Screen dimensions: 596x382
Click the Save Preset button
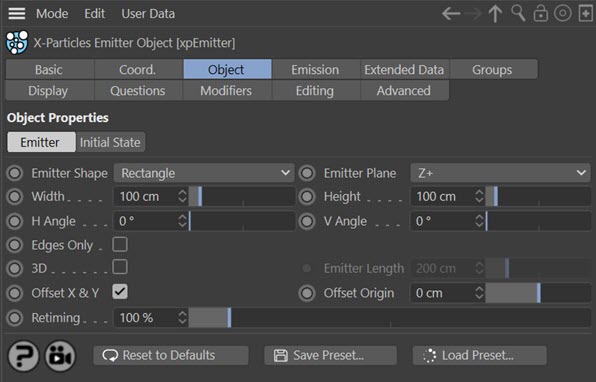click(x=330, y=356)
